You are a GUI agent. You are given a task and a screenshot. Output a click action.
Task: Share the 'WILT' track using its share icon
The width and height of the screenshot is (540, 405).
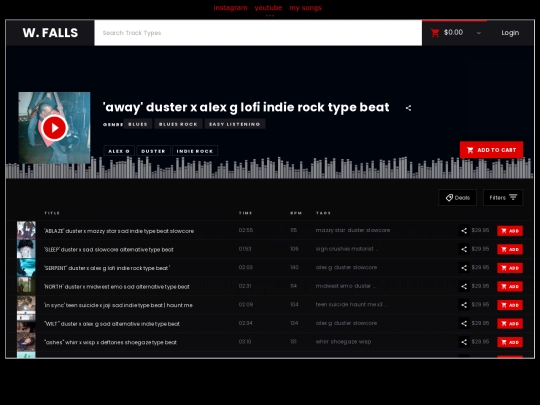464,323
